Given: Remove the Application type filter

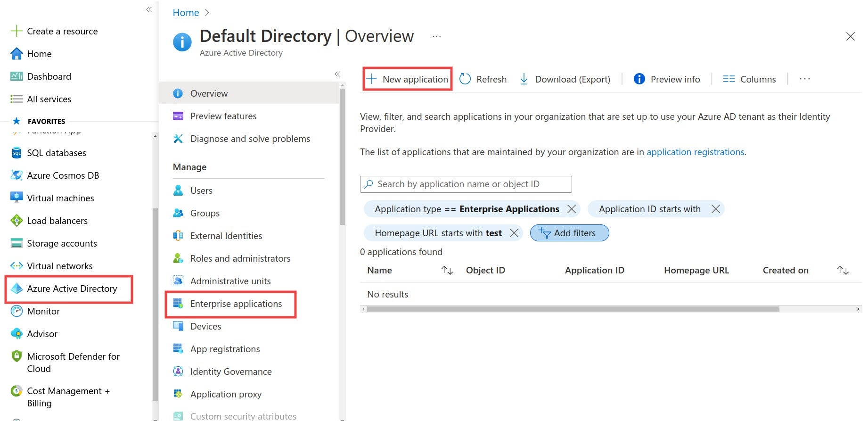Looking at the screenshot, I should point(572,209).
